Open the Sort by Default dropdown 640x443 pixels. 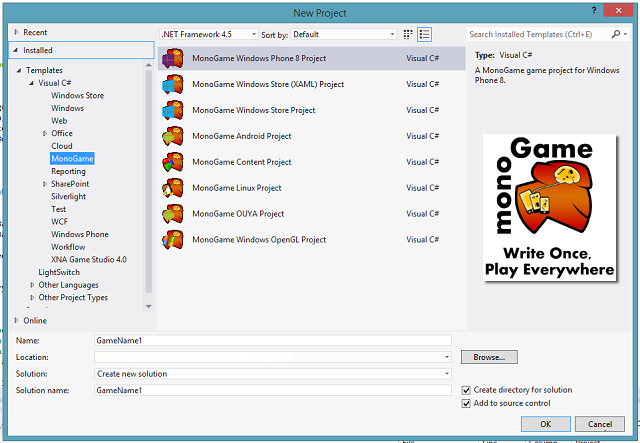coord(344,34)
